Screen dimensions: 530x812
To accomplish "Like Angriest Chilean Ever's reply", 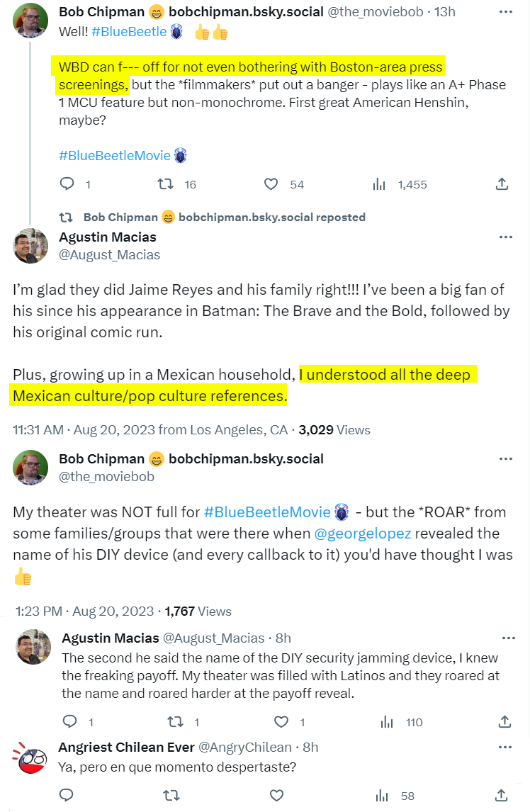I will (276, 795).
